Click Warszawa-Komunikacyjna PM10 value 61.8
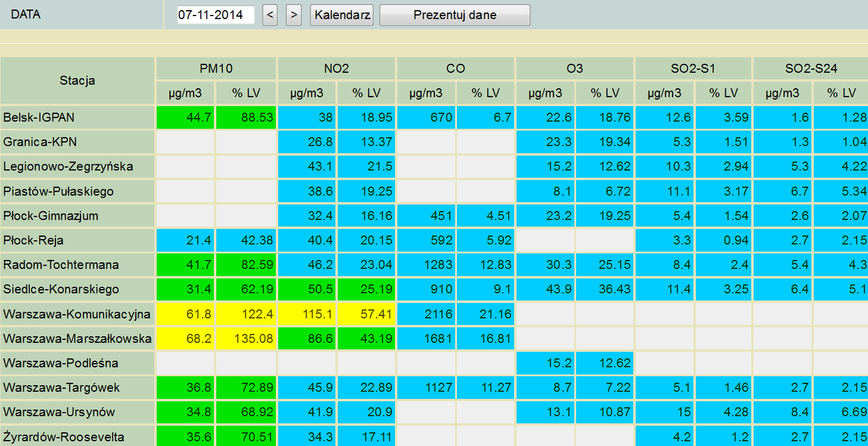Image resolution: width=868 pixels, height=446 pixels. pos(185,314)
